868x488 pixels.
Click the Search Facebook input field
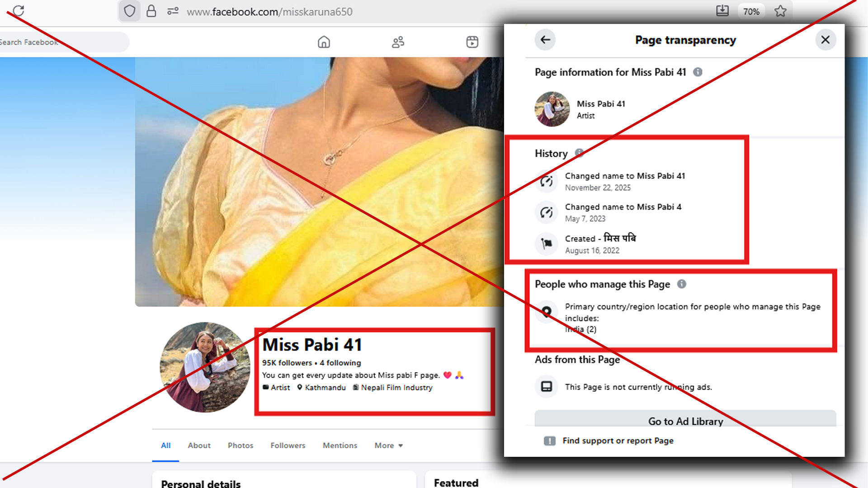tap(63, 42)
